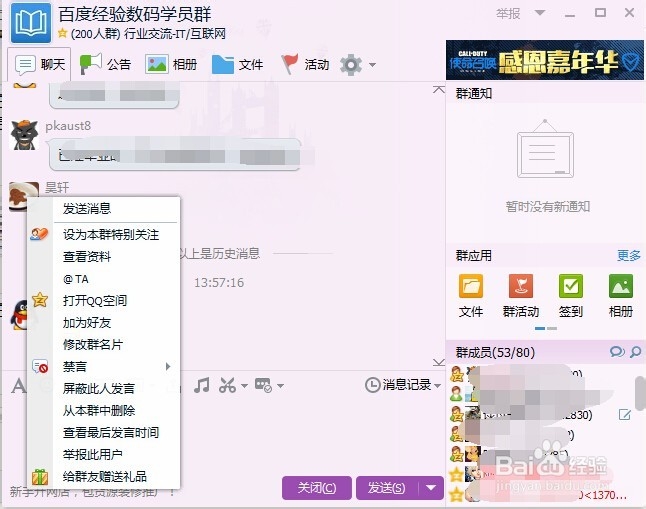Click the first member's owner badge icon
646x509 pixels.
tap(457, 374)
